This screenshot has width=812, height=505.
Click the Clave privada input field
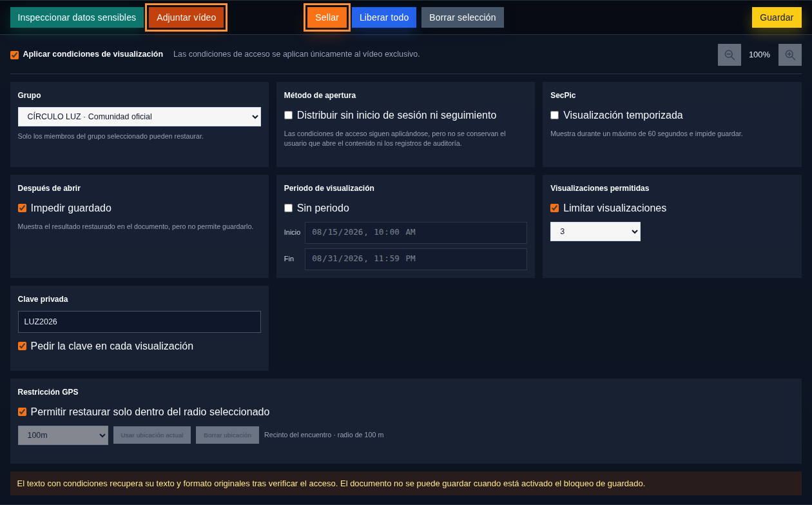139,322
